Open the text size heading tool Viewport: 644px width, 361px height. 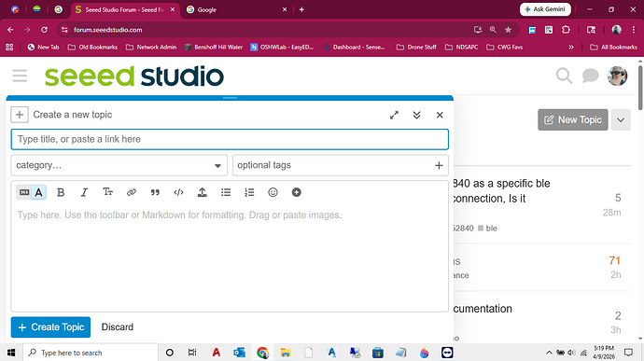[x=107, y=192]
